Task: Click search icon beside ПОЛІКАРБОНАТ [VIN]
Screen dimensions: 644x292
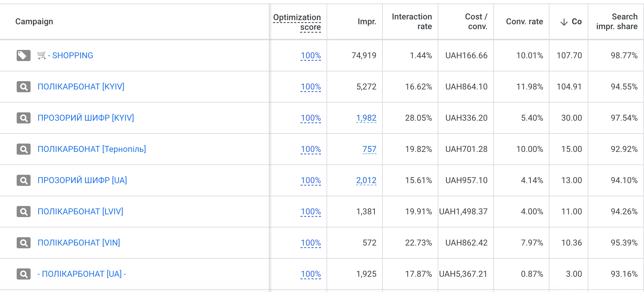Action: 24,243
